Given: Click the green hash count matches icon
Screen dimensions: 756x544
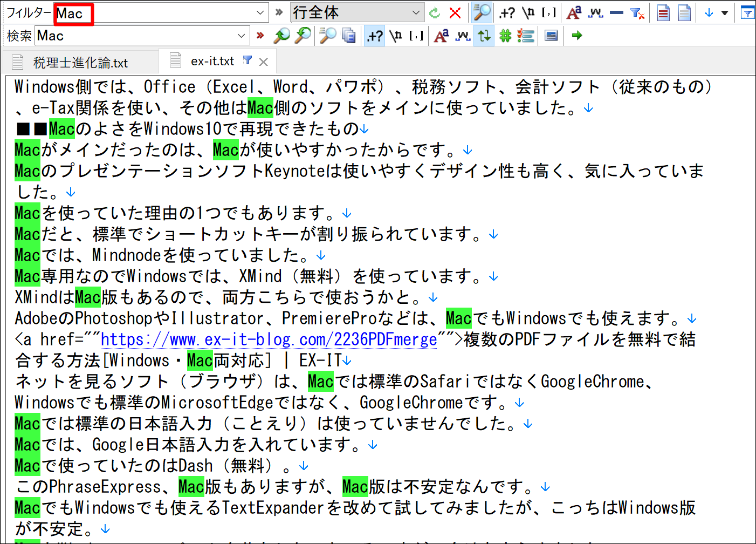Looking at the screenshot, I should 505,36.
